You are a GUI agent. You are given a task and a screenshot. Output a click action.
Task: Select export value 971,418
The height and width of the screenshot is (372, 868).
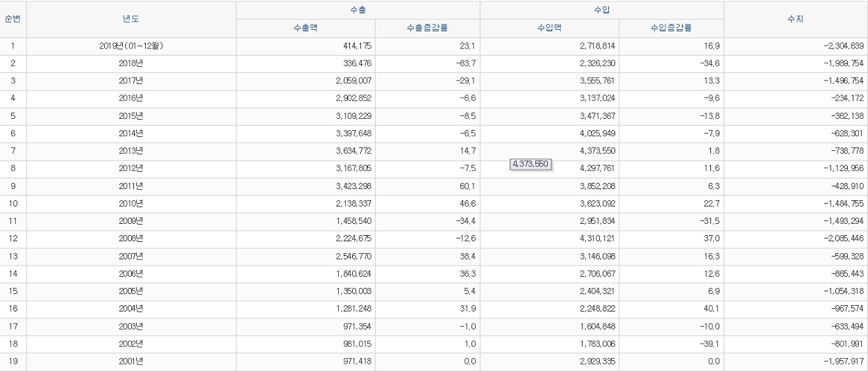pyautogui.click(x=358, y=362)
